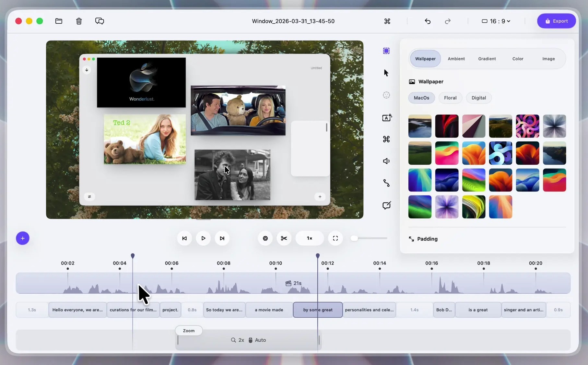Change the 1x playback speed
The width and height of the screenshot is (588, 365).
point(310,238)
